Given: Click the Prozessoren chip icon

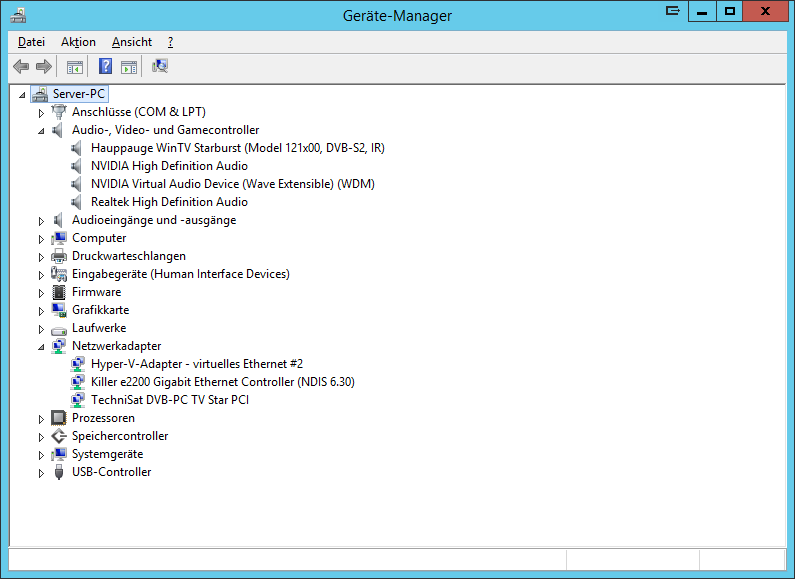Looking at the screenshot, I should [x=59, y=418].
